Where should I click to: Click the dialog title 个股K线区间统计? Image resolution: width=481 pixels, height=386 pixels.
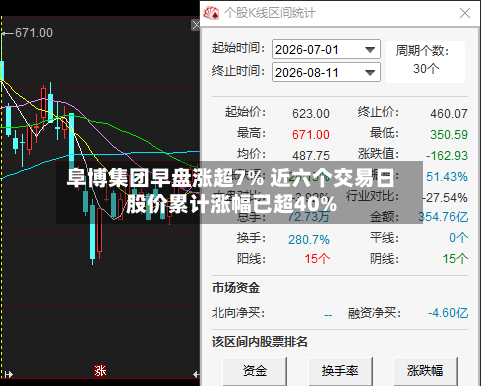270,13
